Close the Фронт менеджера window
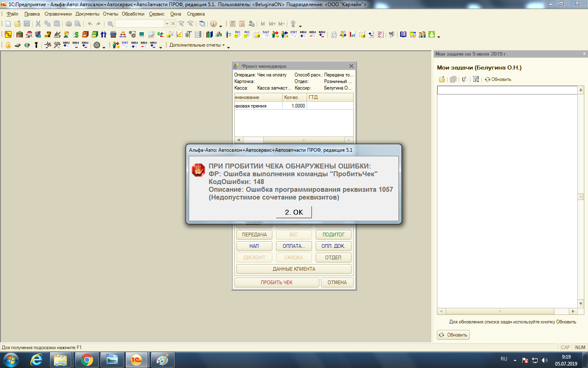The image size is (588, 368). (x=351, y=66)
